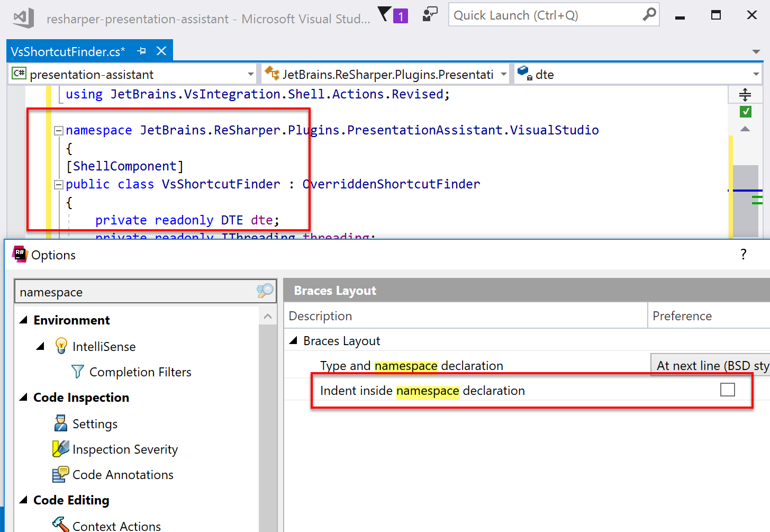Open the document tab list dropdown arrow
The width and height of the screenshot is (770, 532).
pyautogui.click(x=756, y=51)
